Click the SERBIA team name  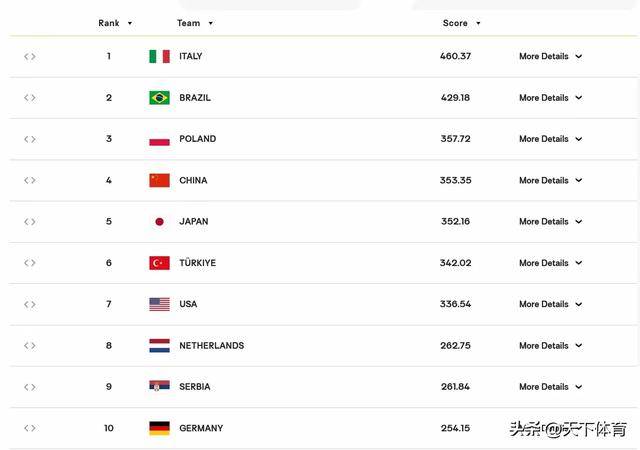pyautogui.click(x=194, y=387)
